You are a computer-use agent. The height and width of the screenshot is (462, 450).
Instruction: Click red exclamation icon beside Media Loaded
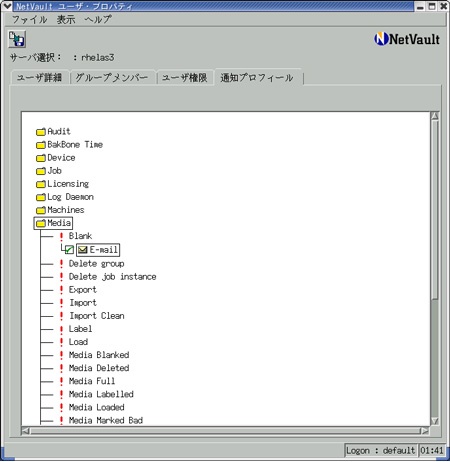[61, 407]
